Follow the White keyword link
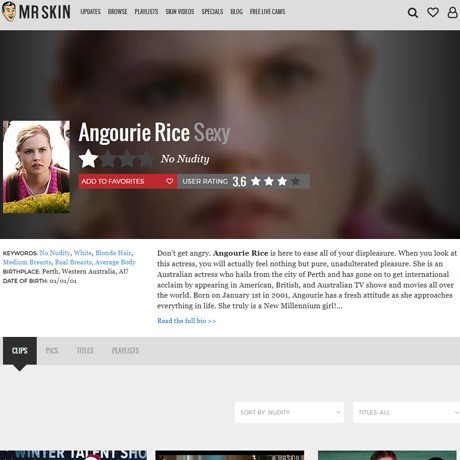This screenshot has width=460, height=460. click(x=82, y=253)
